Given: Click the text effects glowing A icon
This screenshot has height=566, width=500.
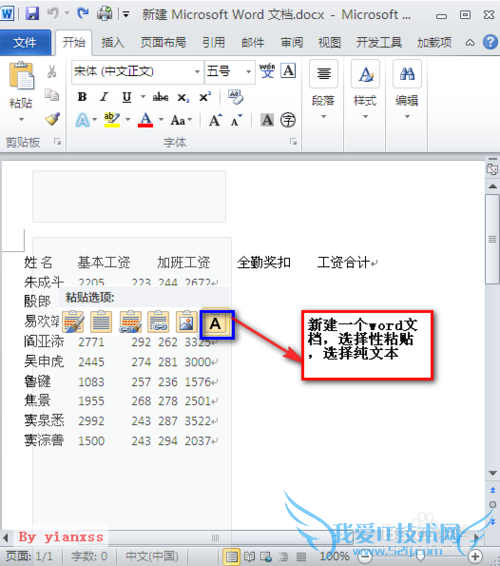Looking at the screenshot, I should (x=82, y=120).
